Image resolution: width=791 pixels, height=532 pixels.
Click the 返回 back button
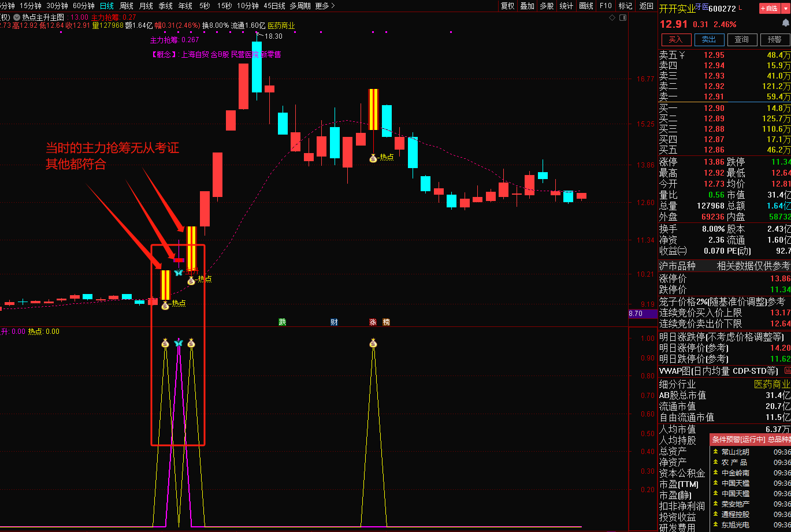click(647, 6)
